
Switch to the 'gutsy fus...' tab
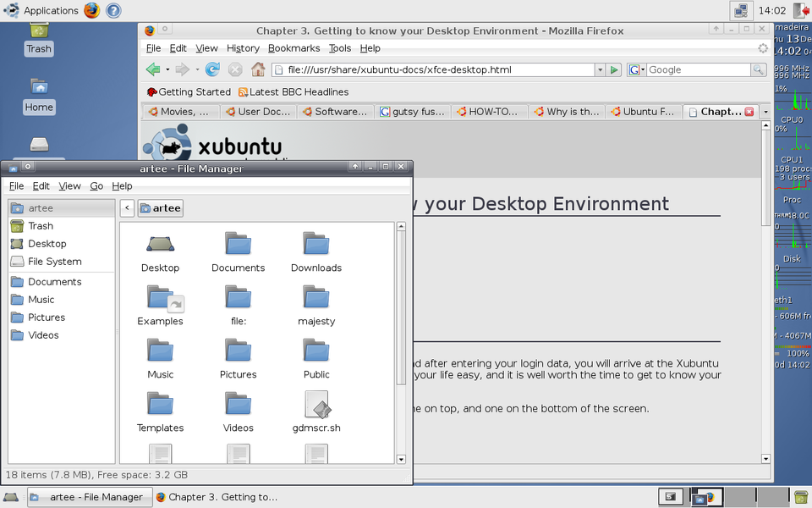pyautogui.click(x=412, y=112)
